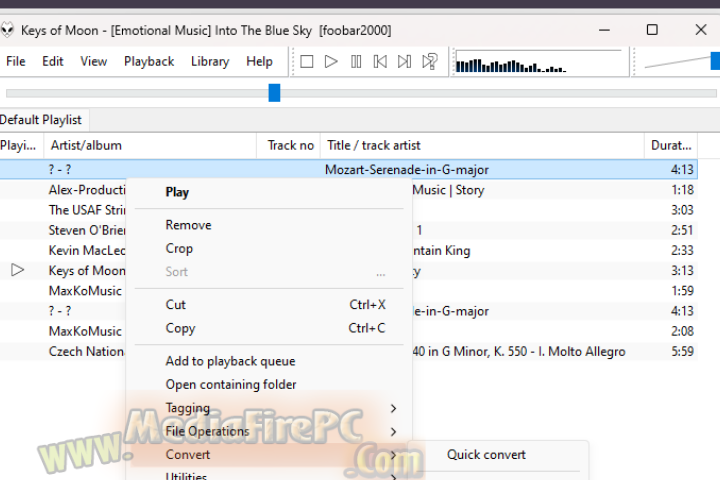Image resolution: width=720 pixels, height=480 pixels.
Task: Click the duration 5:59 cell
Action: (x=682, y=351)
